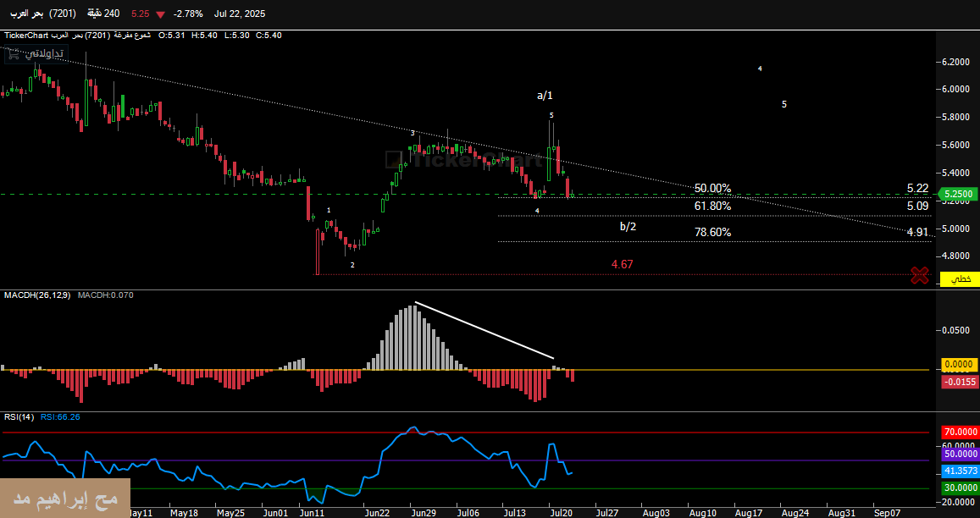Click the 4.91 Fibonacci price label
980x518 pixels.
click(x=917, y=232)
